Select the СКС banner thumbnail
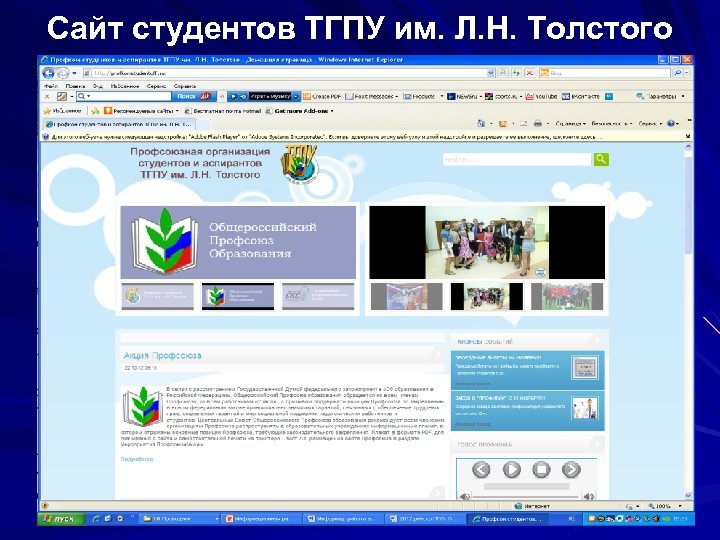The width and height of the screenshot is (720, 540). tap(318, 296)
